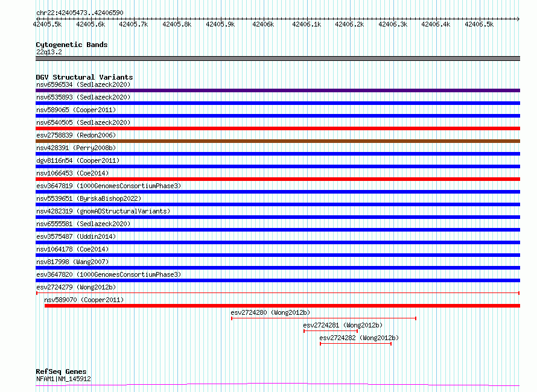Click the 42406k ruler tick label
This screenshot has height=392, width=537.
pos(263,24)
